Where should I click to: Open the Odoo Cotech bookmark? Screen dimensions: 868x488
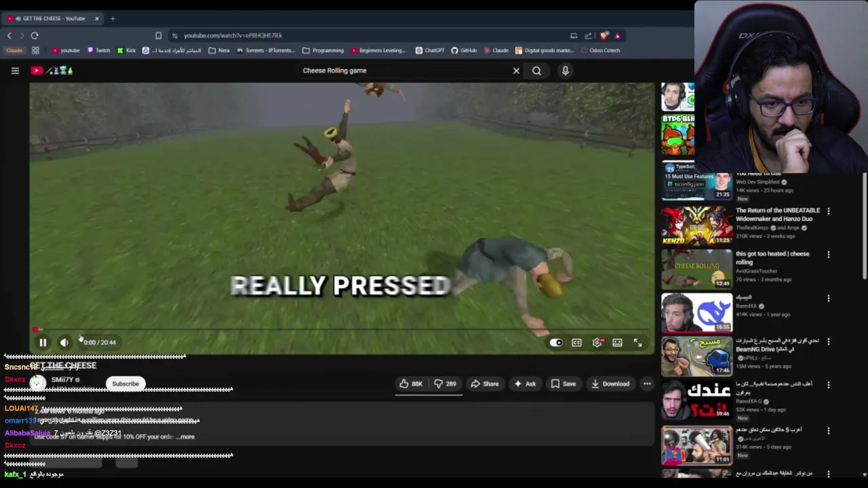click(x=599, y=50)
